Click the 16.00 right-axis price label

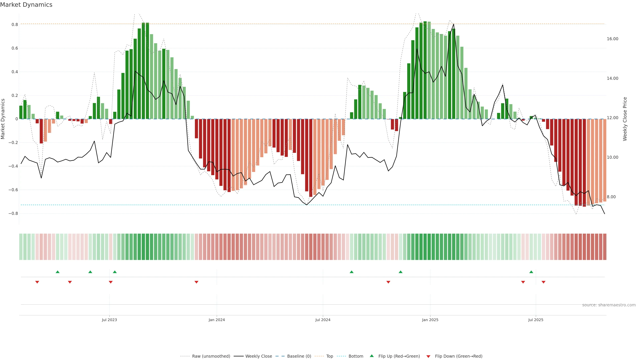click(x=612, y=39)
